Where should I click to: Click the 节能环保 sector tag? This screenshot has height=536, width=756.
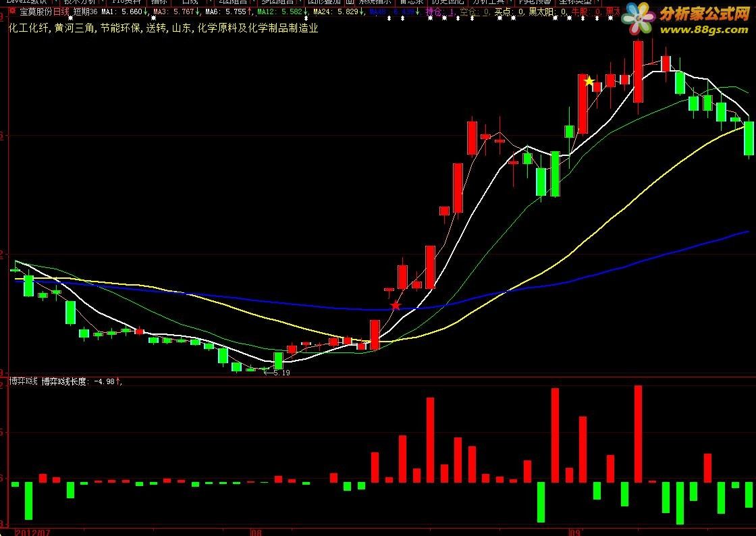tap(121, 28)
